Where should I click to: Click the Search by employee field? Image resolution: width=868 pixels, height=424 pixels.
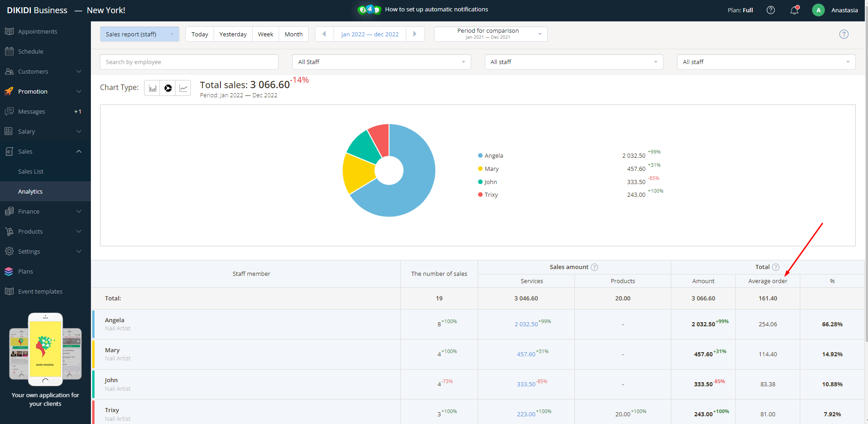click(x=189, y=62)
